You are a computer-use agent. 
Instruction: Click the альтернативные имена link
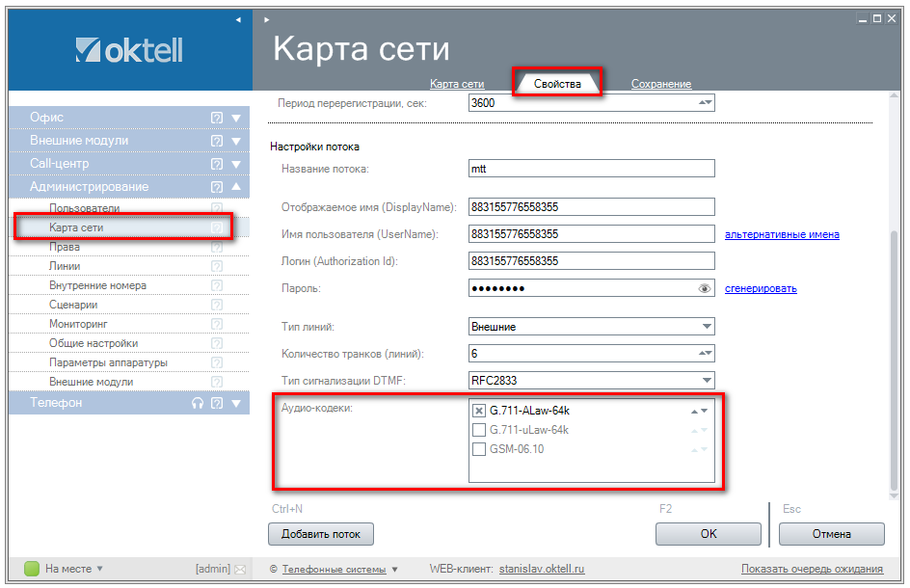coord(782,234)
